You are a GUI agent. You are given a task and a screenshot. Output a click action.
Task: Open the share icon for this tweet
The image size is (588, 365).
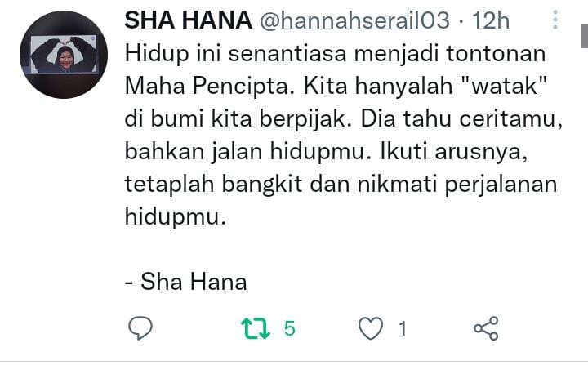[486, 328]
